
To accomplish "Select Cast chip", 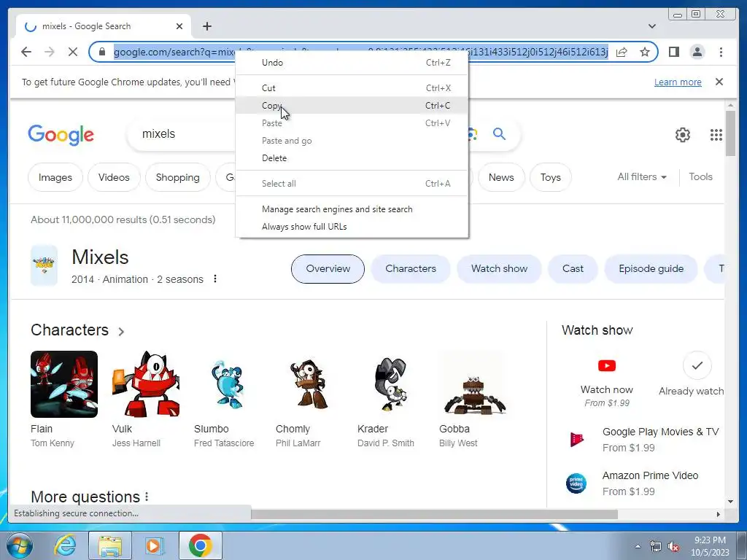I will pyautogui.click(x=573, y=268).
